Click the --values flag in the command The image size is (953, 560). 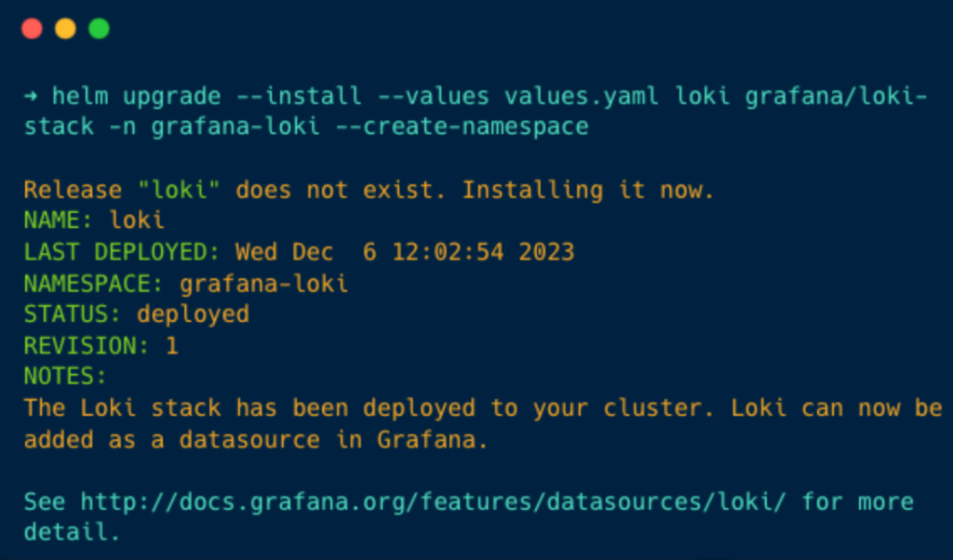tap(434, 96)
